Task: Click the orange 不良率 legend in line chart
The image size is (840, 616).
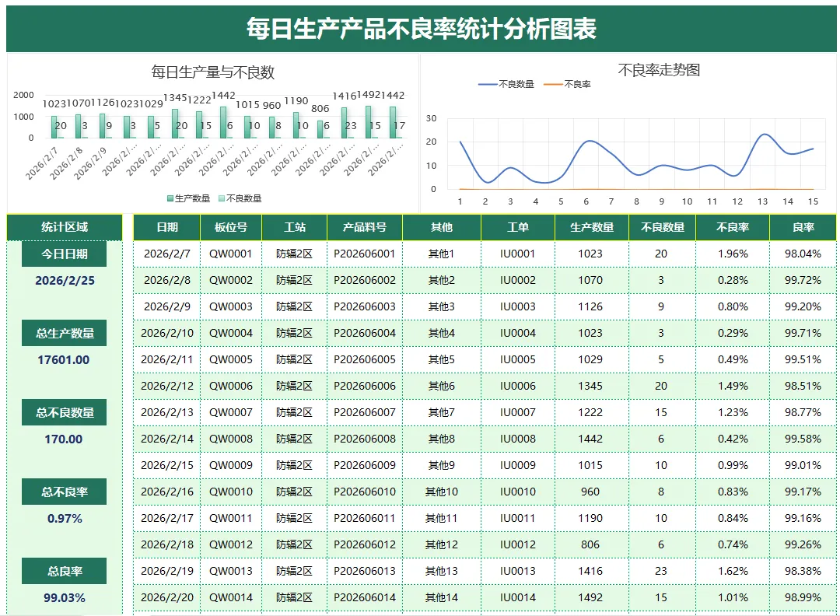Action: click(567, 84)
